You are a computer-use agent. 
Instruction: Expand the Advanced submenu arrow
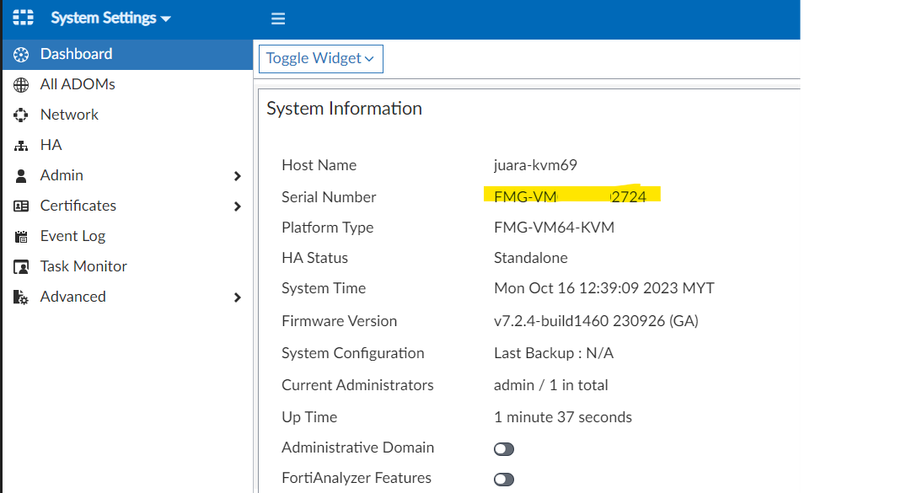[x=237, y=298]
